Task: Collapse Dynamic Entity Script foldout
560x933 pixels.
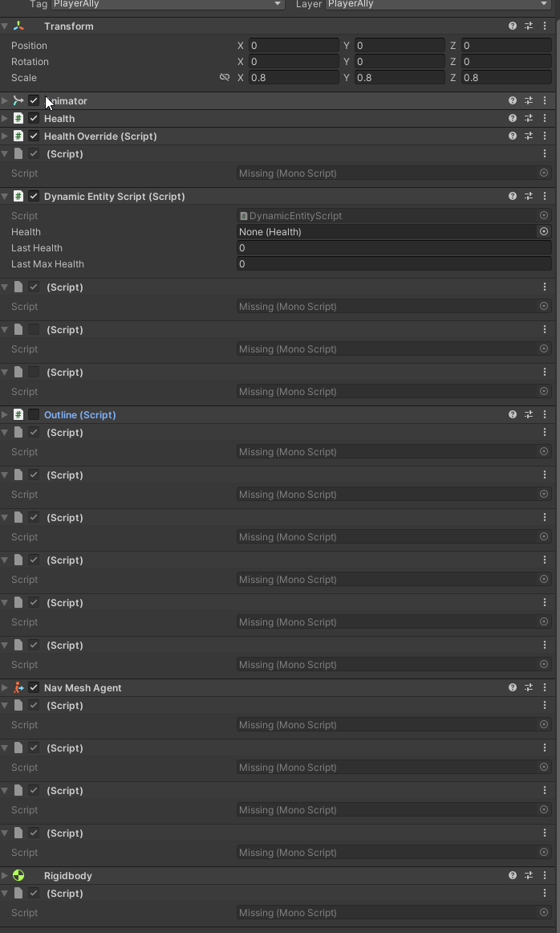Action: tap(5, 197)
